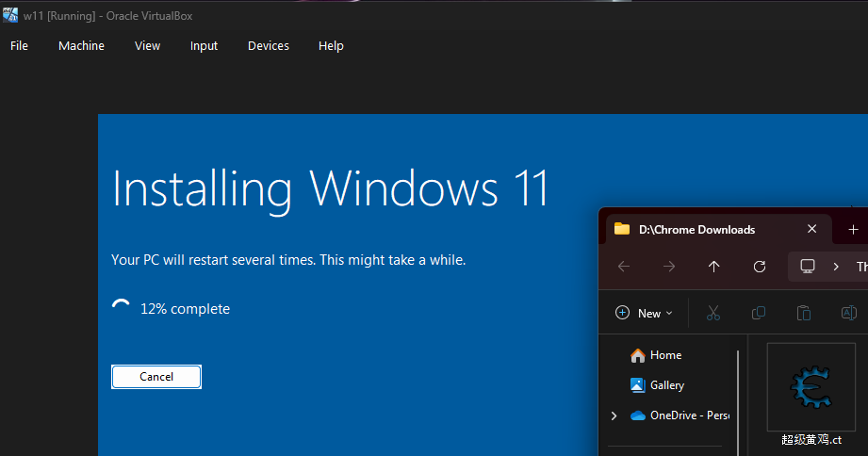Image resolution: width=868 pixels, height=456 pixels.
Task: Go up one folder level in Explorer
Action: pyautogui.click(x=714, y=267)
